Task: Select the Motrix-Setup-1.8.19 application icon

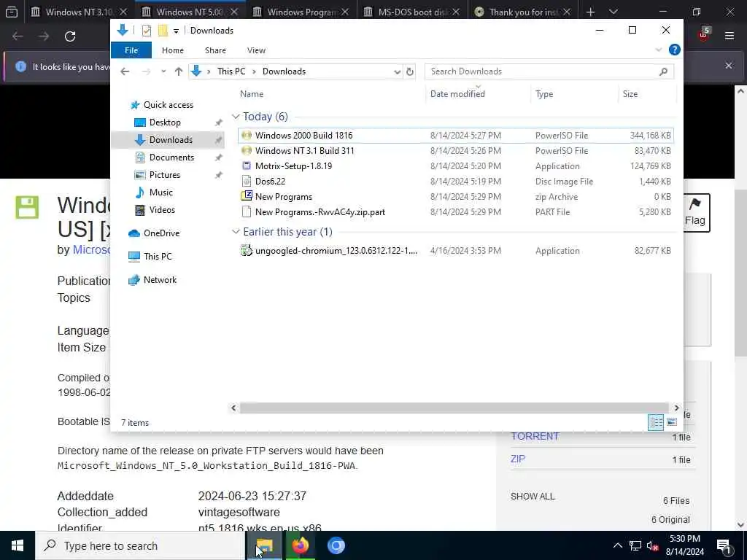Action: pyautogui.click(x=247, y=166)
